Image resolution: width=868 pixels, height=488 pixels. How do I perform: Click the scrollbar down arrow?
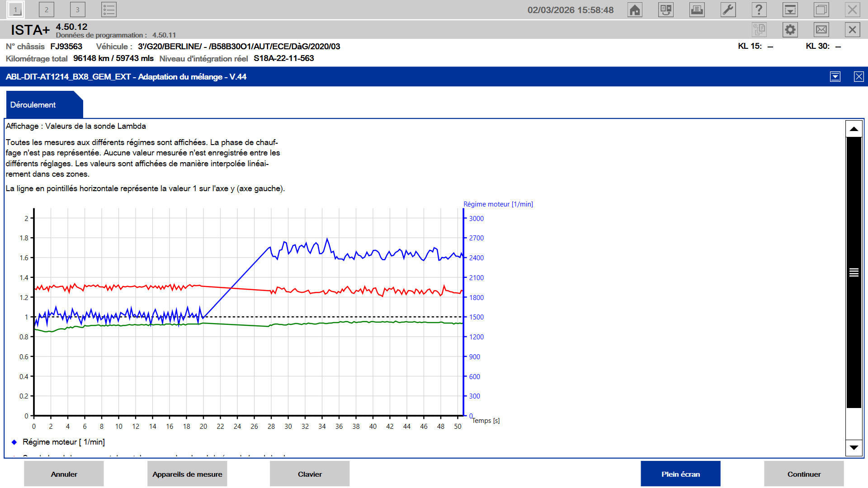854,447
